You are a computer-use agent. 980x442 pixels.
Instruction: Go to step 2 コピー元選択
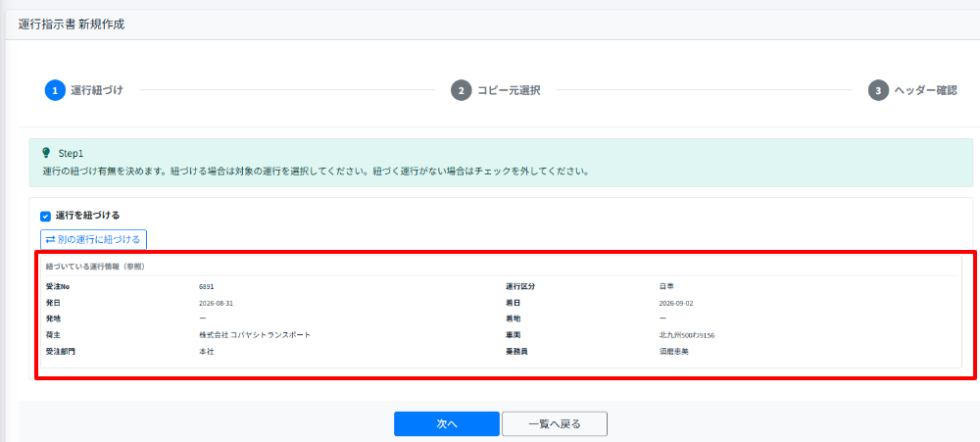pyautogui.click(x=495, y=90)
